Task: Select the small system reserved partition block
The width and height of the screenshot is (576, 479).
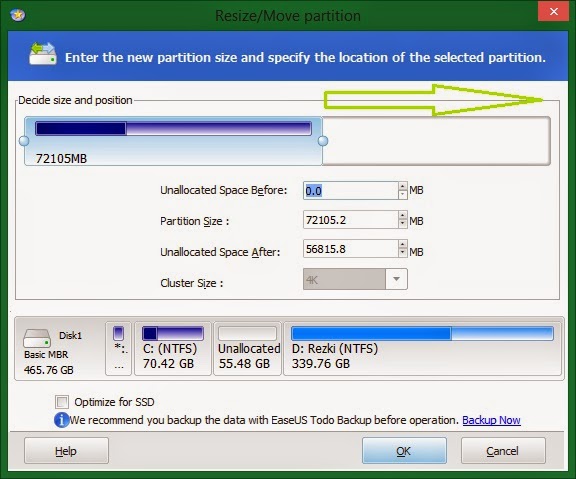Action: [118, 348]
